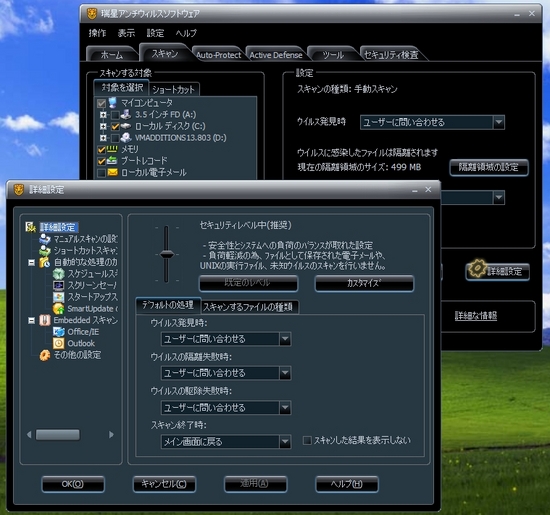The width and height of the screenshot is (550, 515).
Task: Check the 3.5インチ FD (A:) checkbox
Action: [x=115, y=115]
